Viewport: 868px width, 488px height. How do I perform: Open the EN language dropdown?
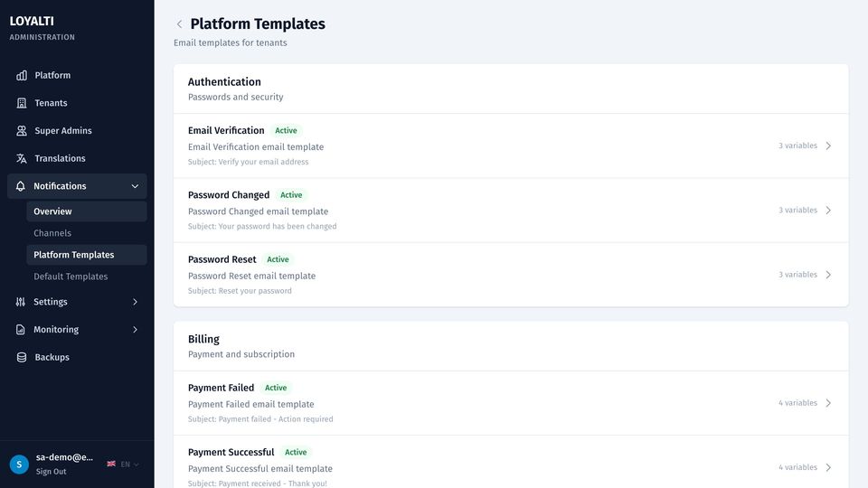[129, 465]
